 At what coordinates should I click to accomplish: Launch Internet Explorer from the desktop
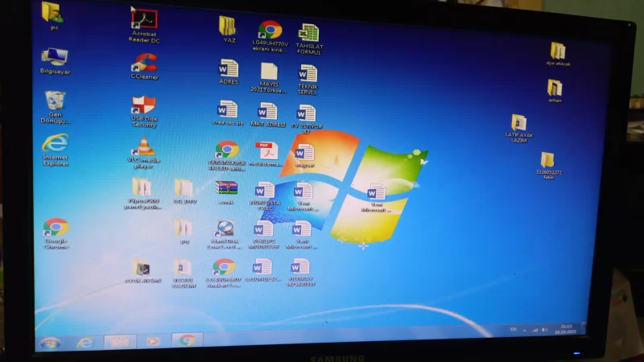point(55,150)
